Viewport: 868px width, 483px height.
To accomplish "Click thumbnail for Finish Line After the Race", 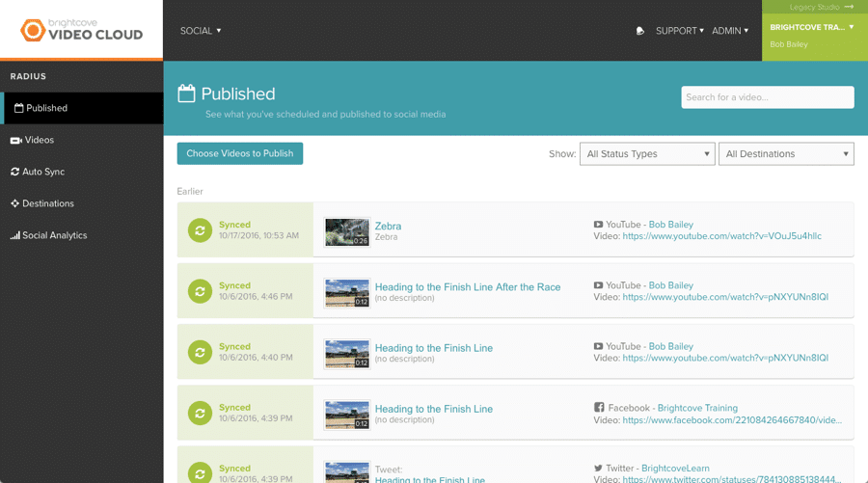I will tap(347, 293).
